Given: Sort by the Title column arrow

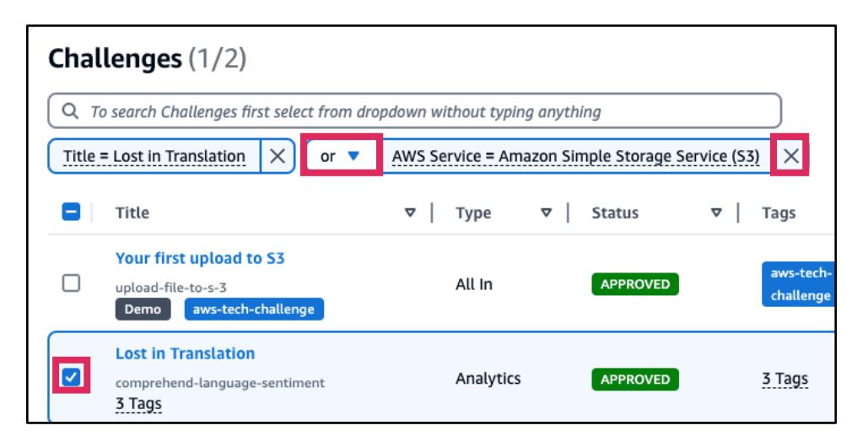Looking at the screenshot, I should [x=411, y=214].
